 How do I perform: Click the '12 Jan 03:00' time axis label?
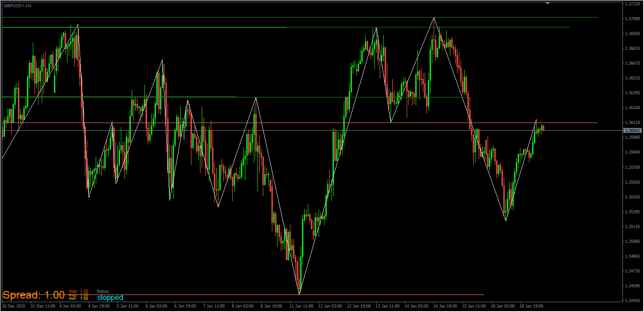pos(330,306)
